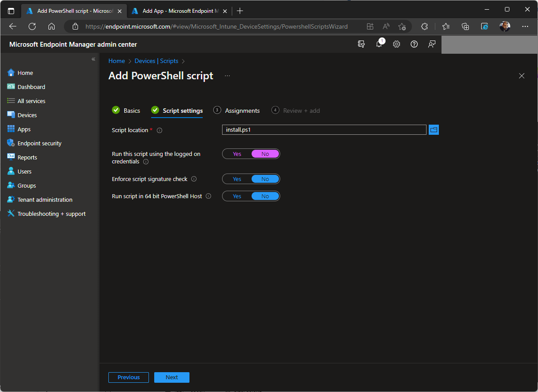Image resolution: width=538 pixels, height=392 pixels.
Task: Open the directory and subscription filter icon
Action: tap(361, 44)
